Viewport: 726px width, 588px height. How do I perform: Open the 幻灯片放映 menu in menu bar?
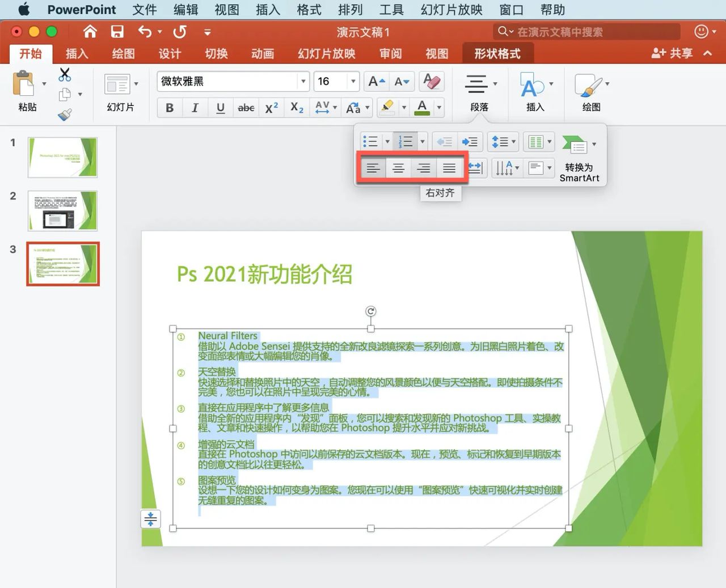pyautogui.click(x=451, y=10)
